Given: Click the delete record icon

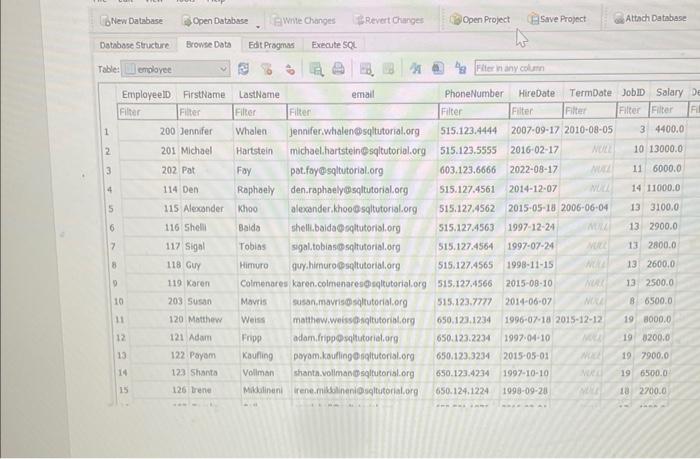Looking at the screenshot, I should coord(388,68).
